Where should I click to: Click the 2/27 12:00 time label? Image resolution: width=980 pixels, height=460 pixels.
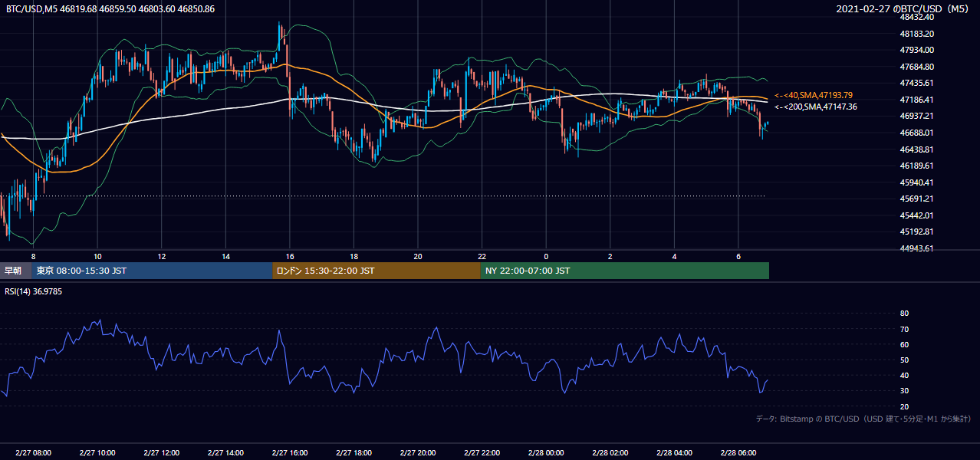click(161, 453)
